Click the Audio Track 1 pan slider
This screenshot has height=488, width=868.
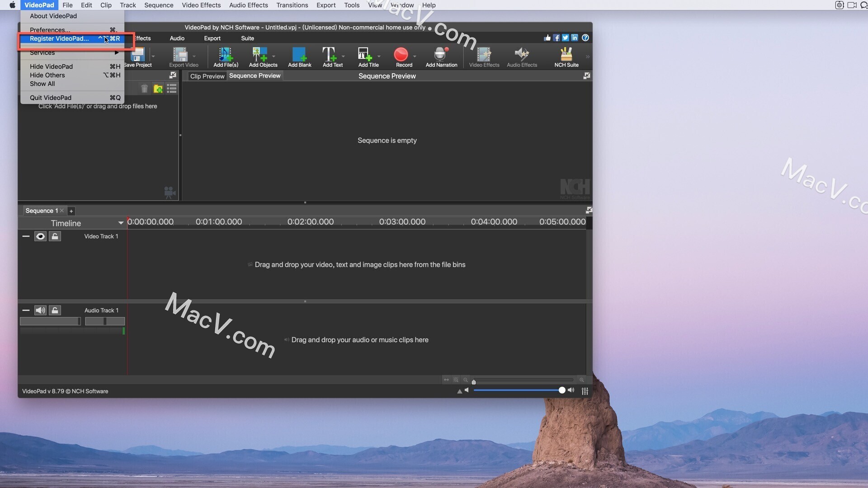coord(105,321)
